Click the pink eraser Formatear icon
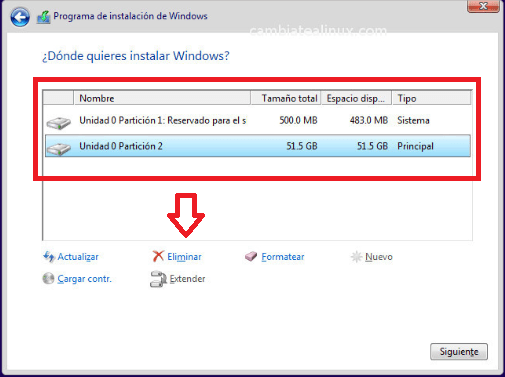 (251, 256)
